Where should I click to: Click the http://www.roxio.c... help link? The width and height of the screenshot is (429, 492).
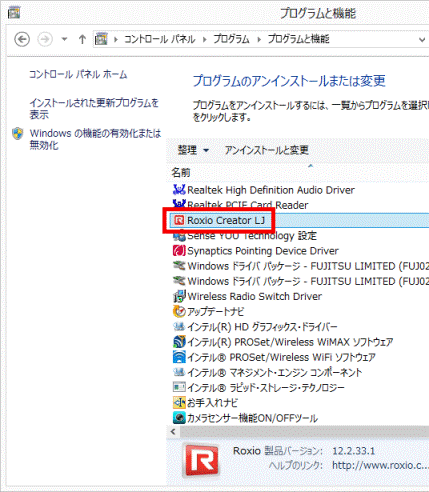click(380, 465)
